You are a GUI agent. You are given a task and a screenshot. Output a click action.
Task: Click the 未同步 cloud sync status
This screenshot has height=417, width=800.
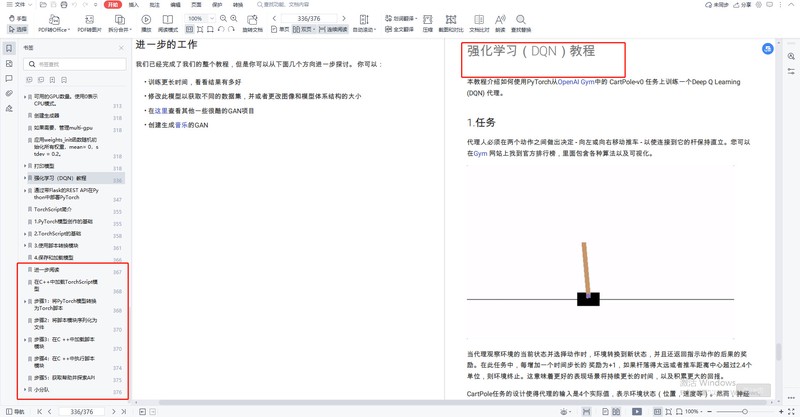click(x=717, y=5)
